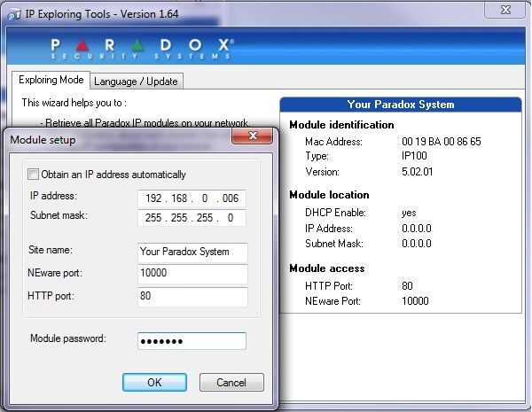The image size is (532, 412).
Task: Switch to the Exploring Mode tab
Action: tap(51, 80)
